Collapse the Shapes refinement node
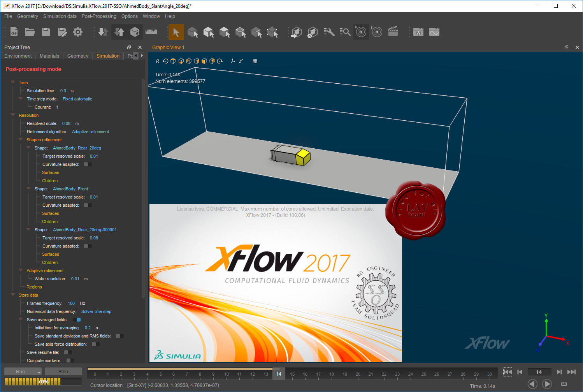 pyautogui.click(x=21, y=139)
